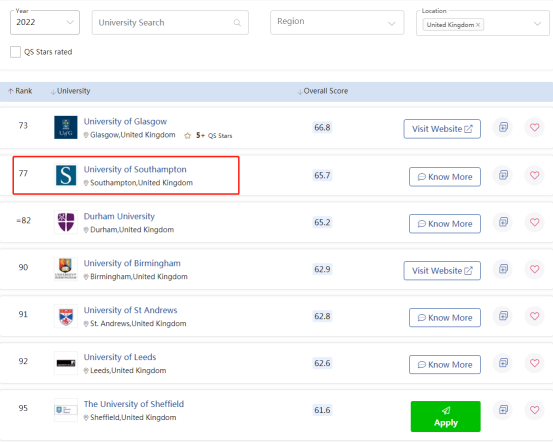Viewport: 553px width, 442px height.
Task: Click Durham,United Kingdom location text
Action: click(132, 230)
